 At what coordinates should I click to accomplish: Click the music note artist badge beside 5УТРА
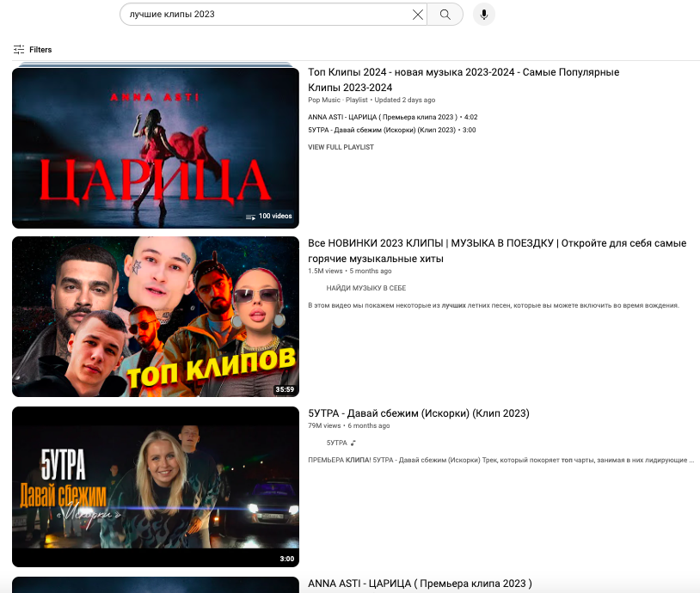pyautogui.click(x=353, y=443)
